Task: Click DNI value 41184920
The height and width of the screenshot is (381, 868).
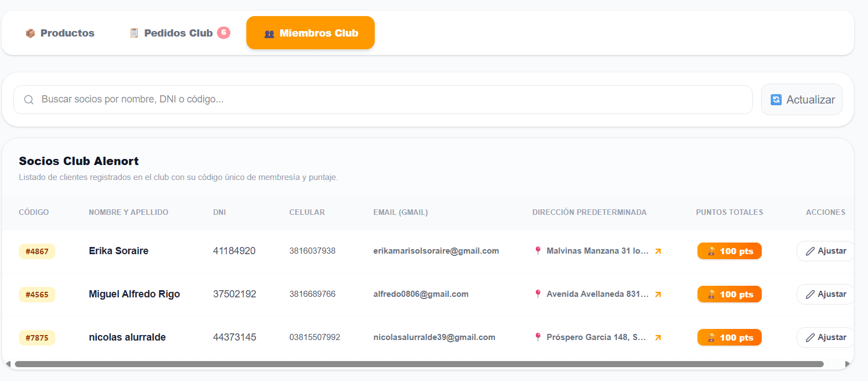Action: [234, 251]
